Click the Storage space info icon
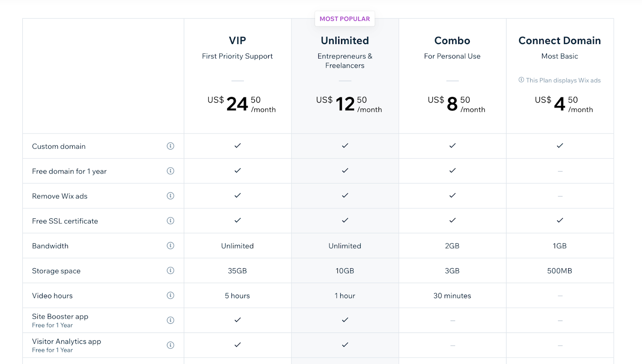 tap(171, 270)
